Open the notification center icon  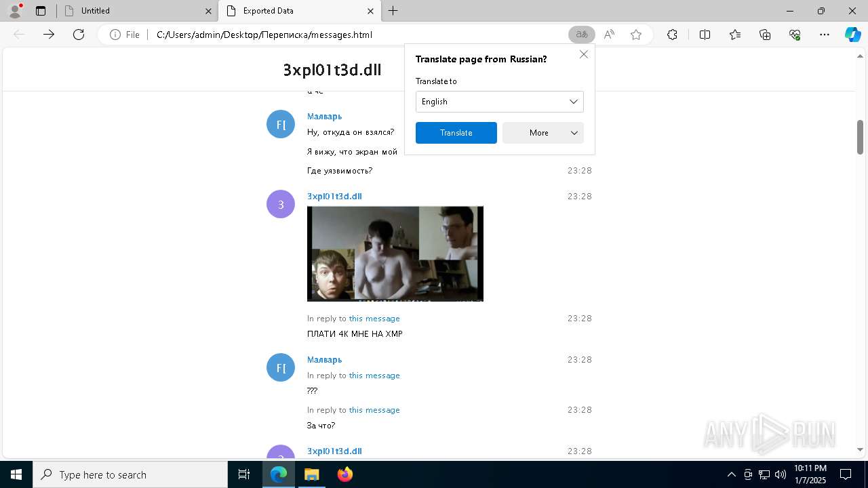click(x=846, y=474)
